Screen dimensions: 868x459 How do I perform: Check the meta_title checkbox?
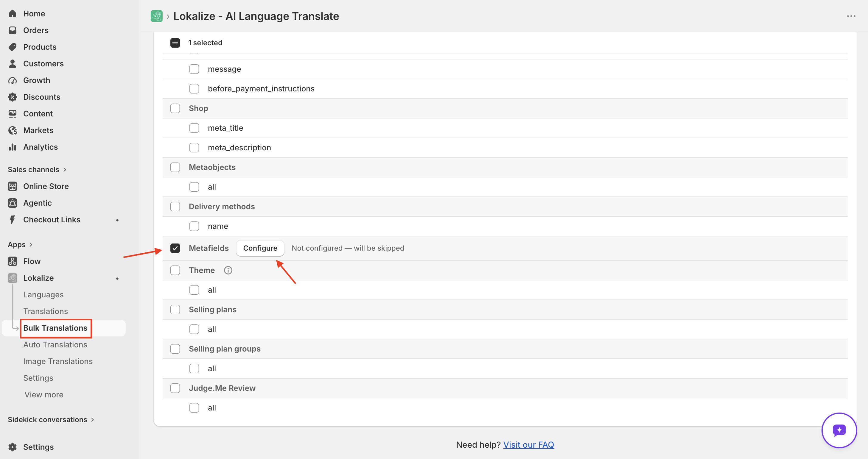(194, 128)
